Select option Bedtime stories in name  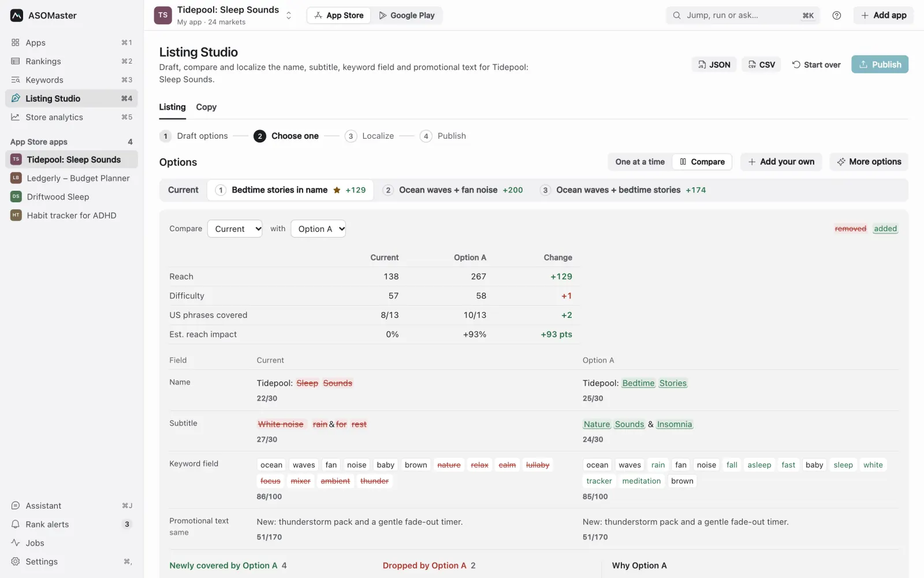pyautogui.click(x=290, y=190)
